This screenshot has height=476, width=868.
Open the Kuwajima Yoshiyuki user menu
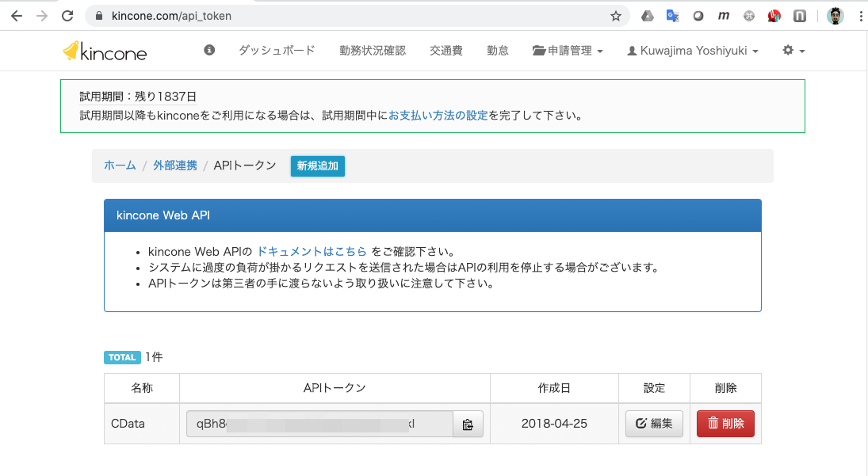click(x=693, y=51)
